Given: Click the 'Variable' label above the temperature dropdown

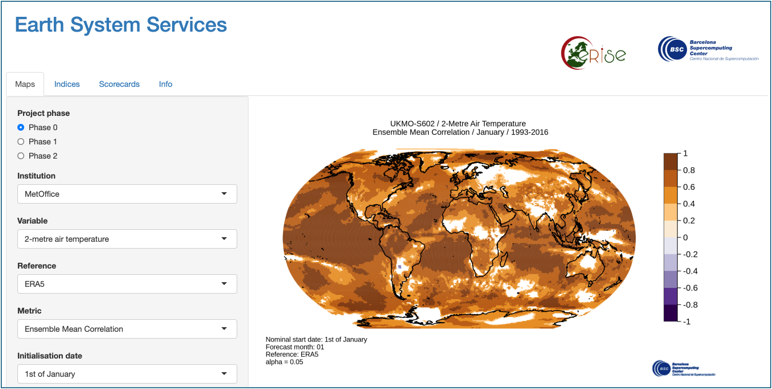Looking at the screenshot, I should coord(32,221).
